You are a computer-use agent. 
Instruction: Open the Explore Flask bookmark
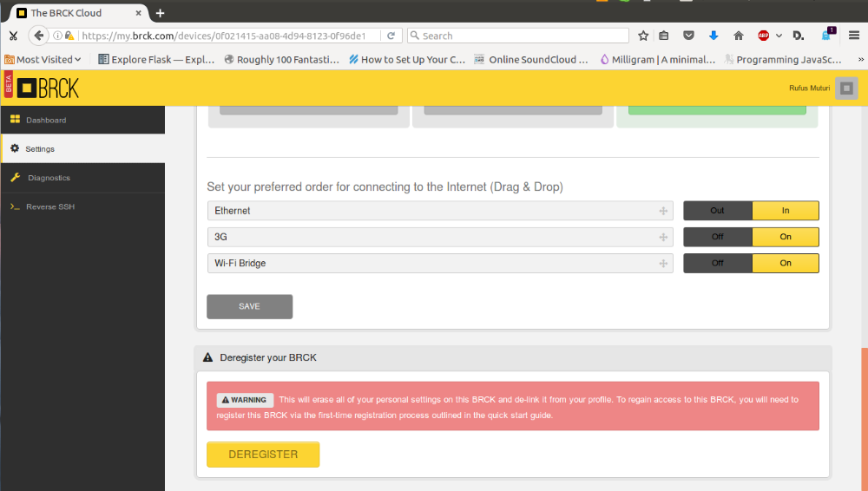[156, 59]
